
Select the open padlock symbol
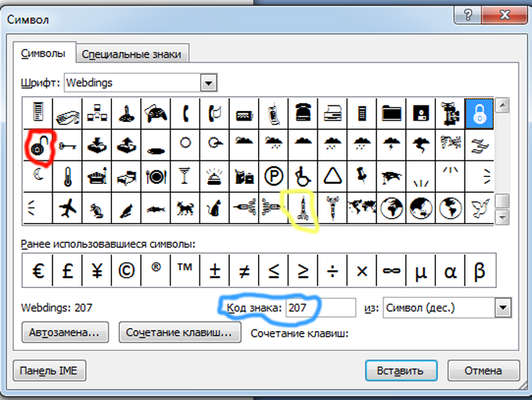[38, 146]
